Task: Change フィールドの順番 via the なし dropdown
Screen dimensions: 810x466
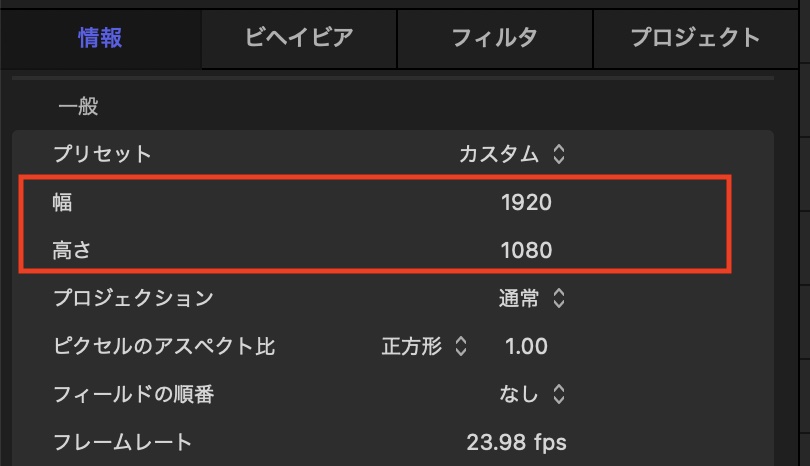Action: (532, 394)
